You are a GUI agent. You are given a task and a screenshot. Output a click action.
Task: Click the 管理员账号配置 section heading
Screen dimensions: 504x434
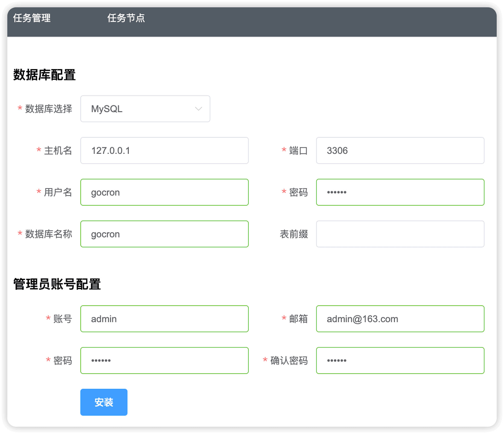pos(57,284)
